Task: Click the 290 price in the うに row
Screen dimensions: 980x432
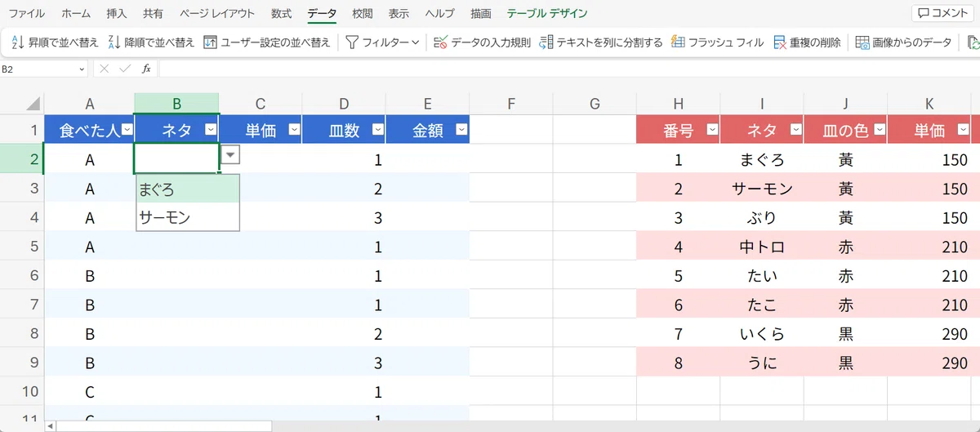Action: point(929,363)
